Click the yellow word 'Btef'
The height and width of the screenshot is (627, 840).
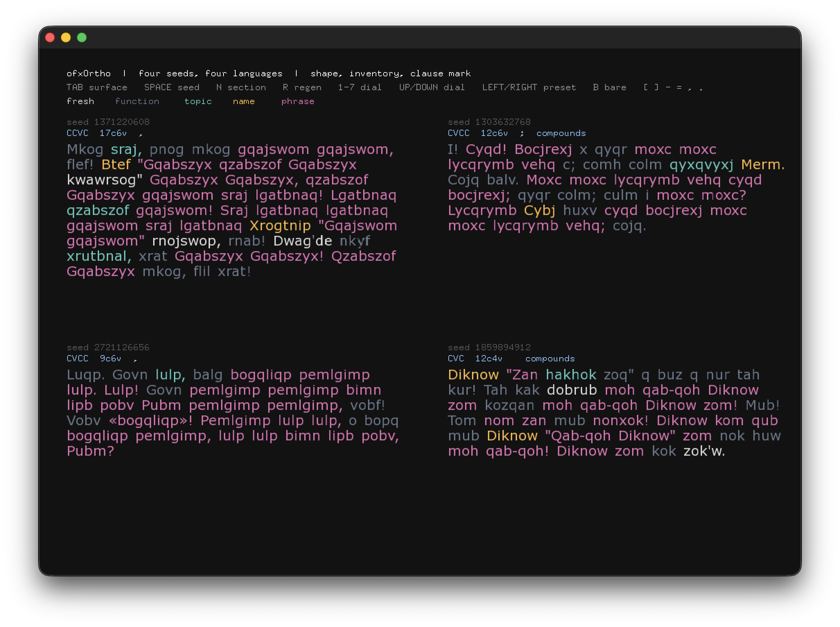pos(116,165)
